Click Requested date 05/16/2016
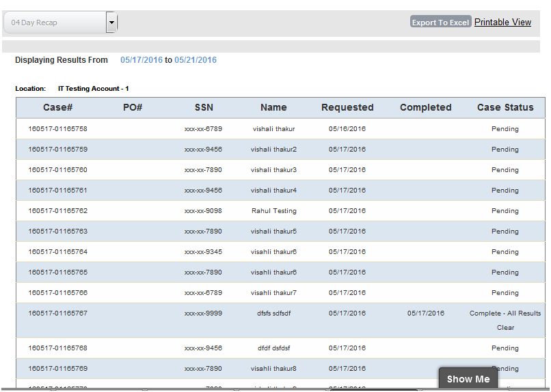 tap(347, 129)
